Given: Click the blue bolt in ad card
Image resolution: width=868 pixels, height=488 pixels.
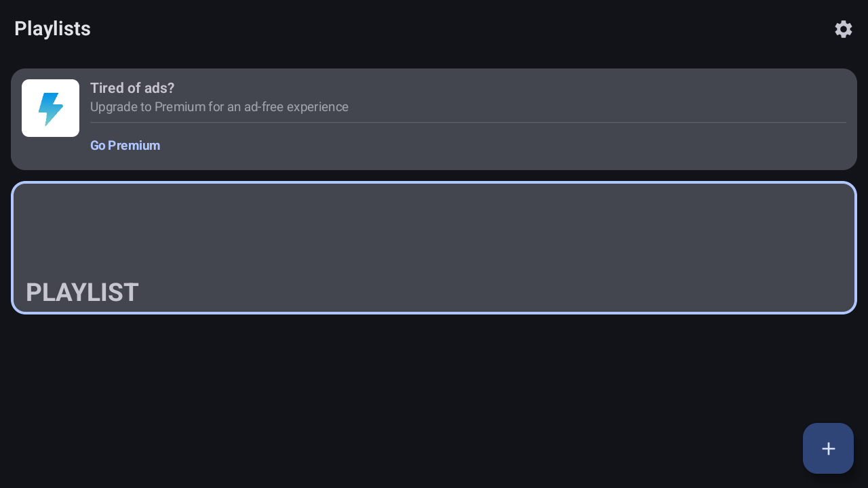Looking at the screenshot, I should (x=50, y=108).
